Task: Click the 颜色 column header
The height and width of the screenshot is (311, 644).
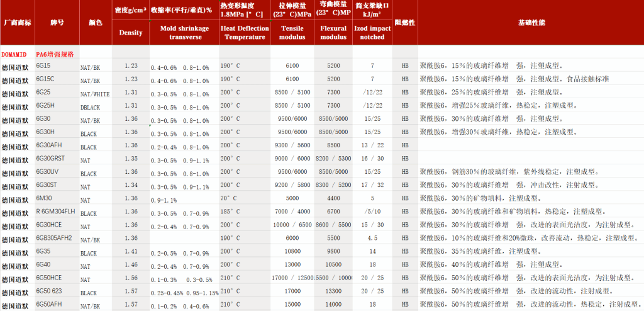Action: tap(96, 23)
